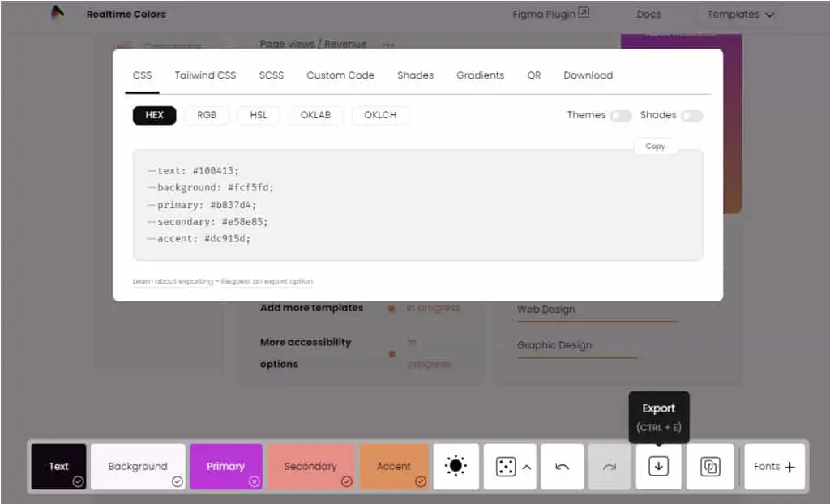Unlock the Primary color lock indicator

(x=254, y=481)
